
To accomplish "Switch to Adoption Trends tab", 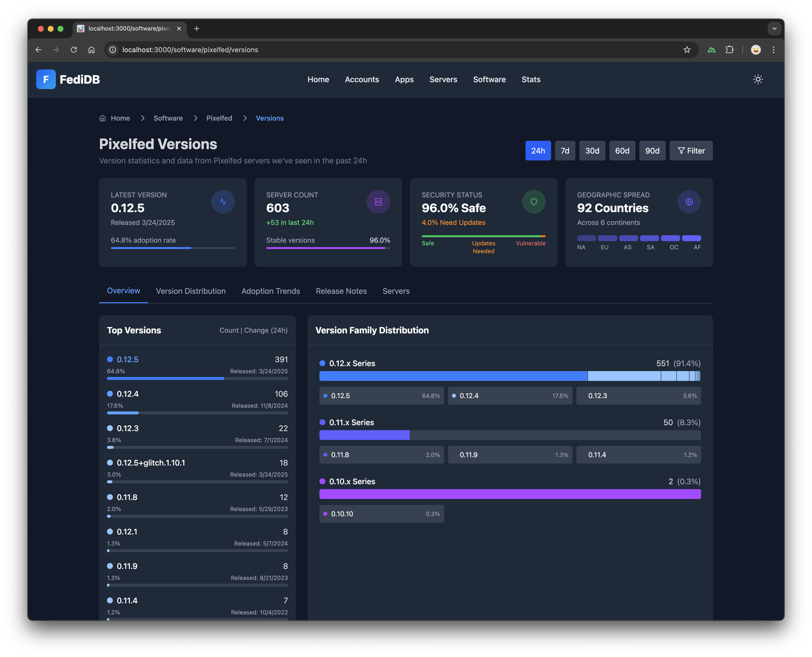I will [x=270, y=291].
